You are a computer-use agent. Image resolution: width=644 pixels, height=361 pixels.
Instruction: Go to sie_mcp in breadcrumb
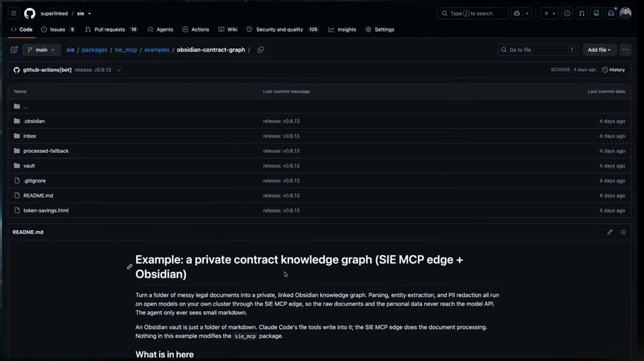point(125,50)
